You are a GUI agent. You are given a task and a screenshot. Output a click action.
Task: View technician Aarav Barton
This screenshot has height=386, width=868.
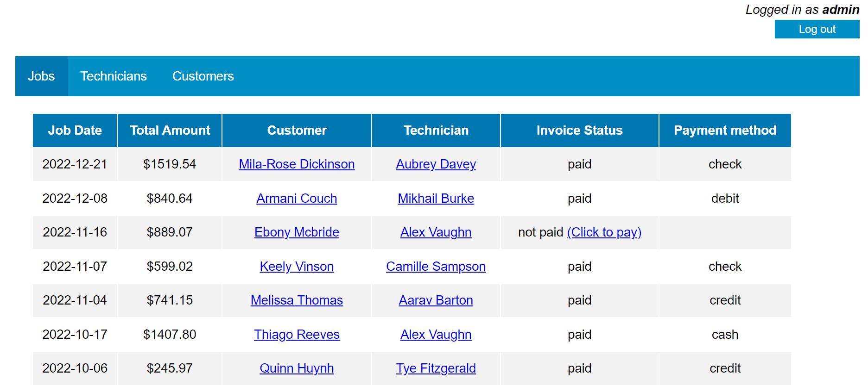point(436,300)
